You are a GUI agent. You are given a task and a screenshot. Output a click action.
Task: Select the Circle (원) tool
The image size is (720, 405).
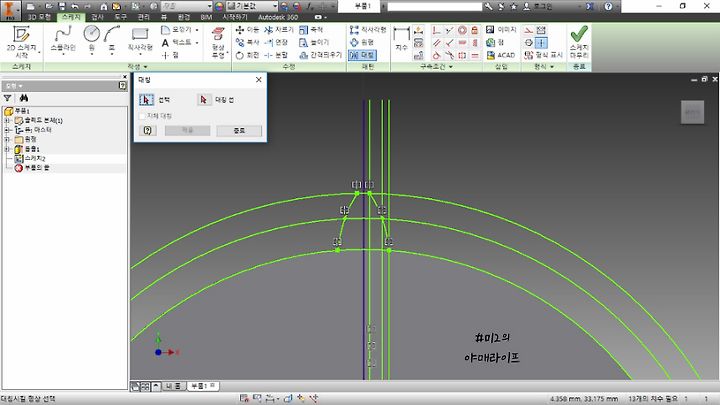pyautogui.click(x=92, y=40)
